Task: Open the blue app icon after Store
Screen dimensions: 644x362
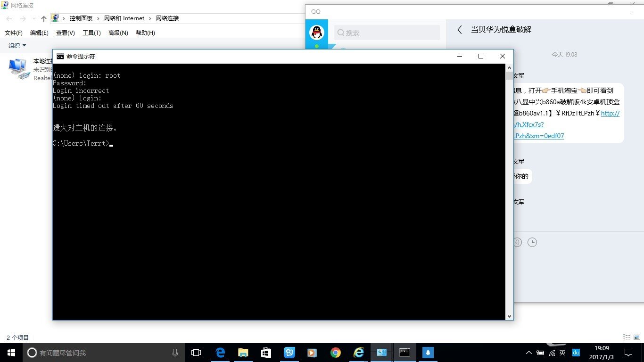Action: click(289, 353)
